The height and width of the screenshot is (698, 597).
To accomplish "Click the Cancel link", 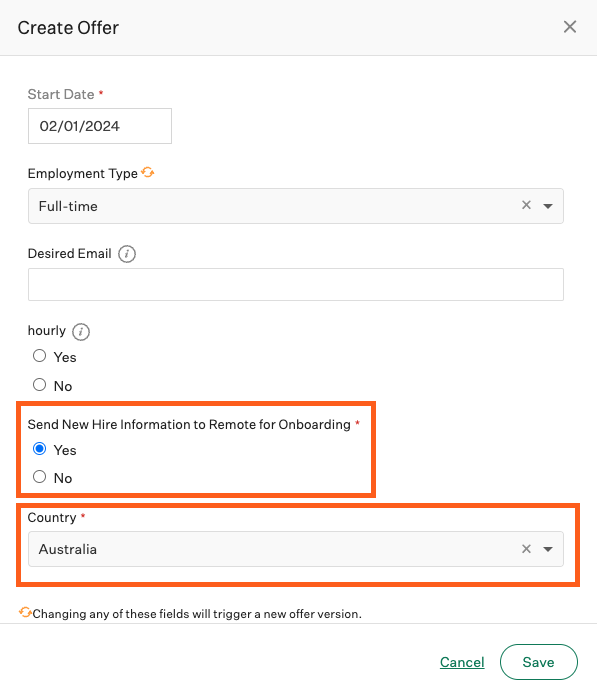I will tap(462, 662).
